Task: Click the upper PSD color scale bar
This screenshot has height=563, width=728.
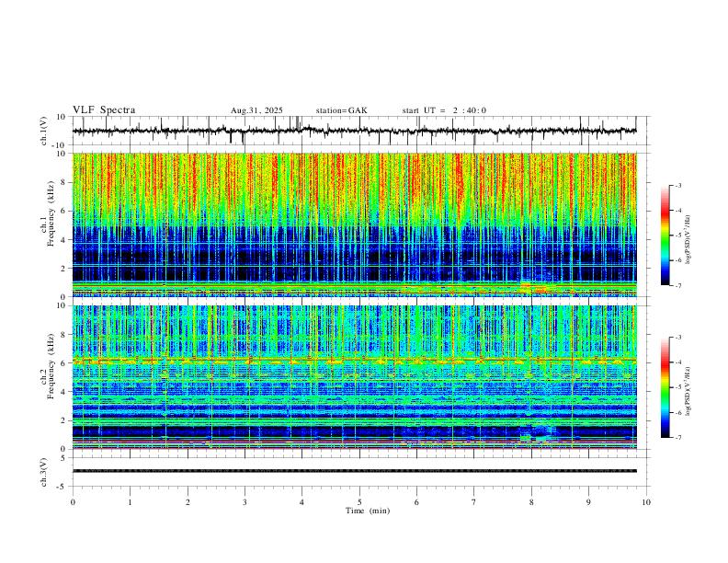Action: tap(665, 236)
